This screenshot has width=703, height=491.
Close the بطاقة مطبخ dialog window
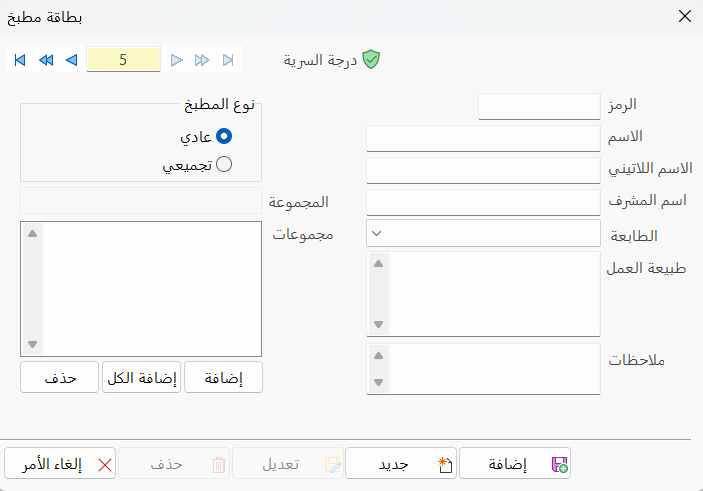pyautogui.click(x=685, y=17)
